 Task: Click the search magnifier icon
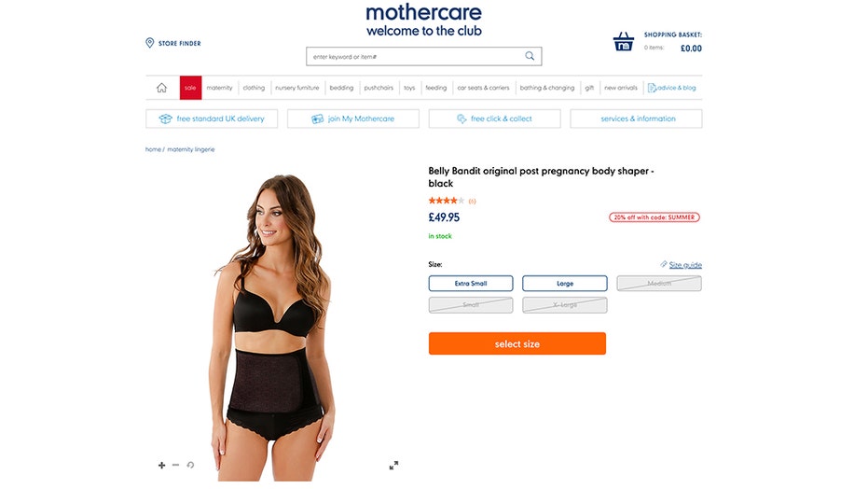530,56
